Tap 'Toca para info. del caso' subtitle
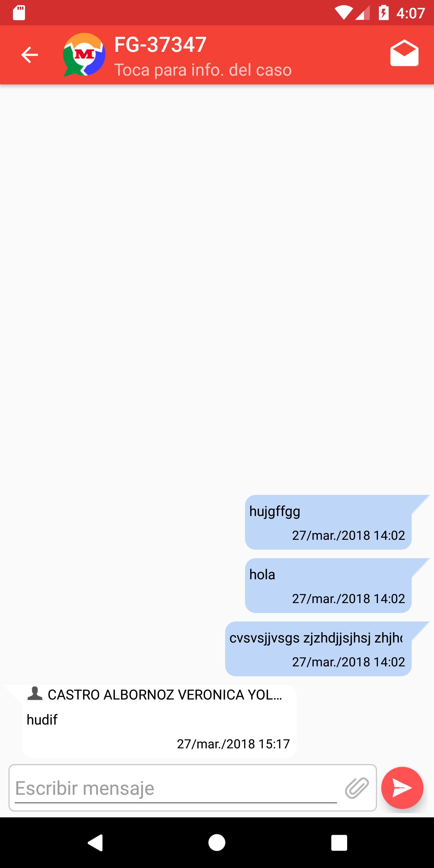The image size is (434, 868). tap(203, 70)
